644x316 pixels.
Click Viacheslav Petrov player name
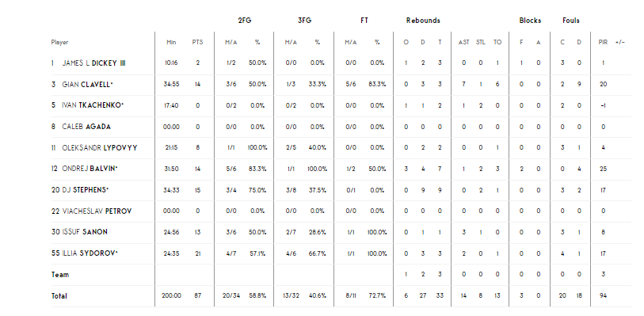pyautogui.click(x=97, y=211)
